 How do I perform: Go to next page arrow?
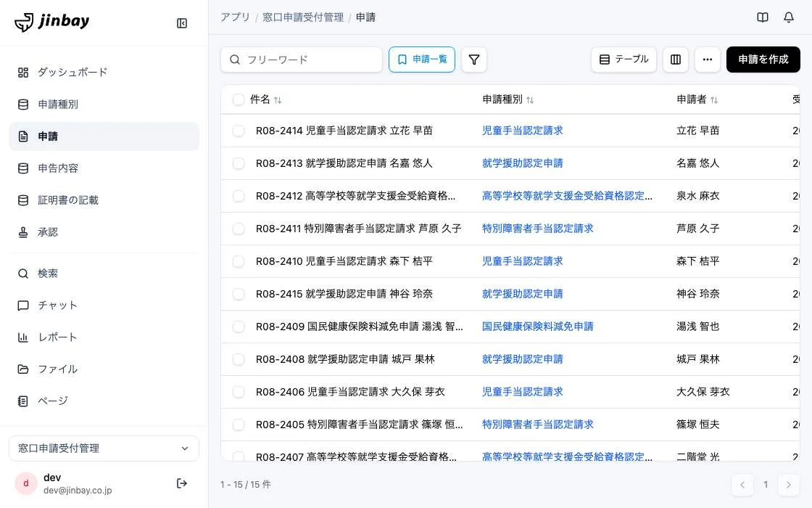(788, 485)
